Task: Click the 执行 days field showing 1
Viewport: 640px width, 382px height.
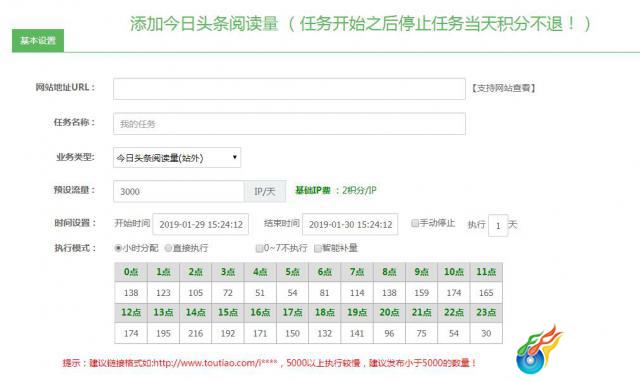Action: [x=498, y=225]
